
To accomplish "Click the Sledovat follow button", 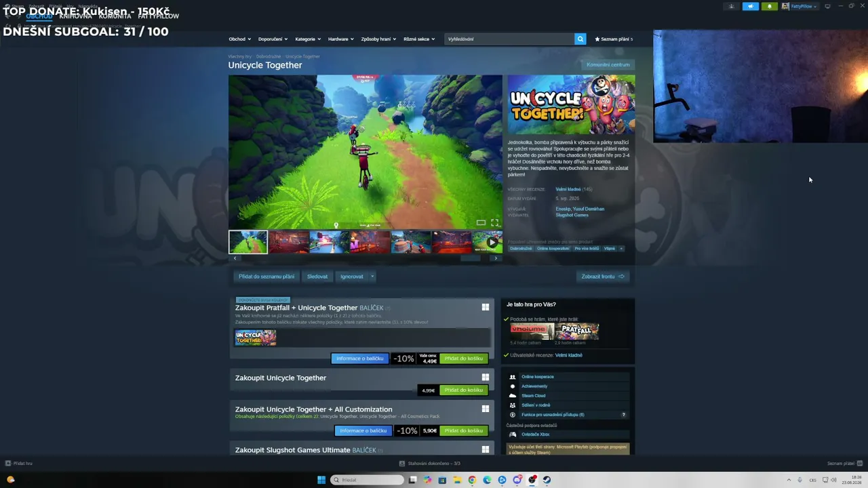I will coord(317,277).
